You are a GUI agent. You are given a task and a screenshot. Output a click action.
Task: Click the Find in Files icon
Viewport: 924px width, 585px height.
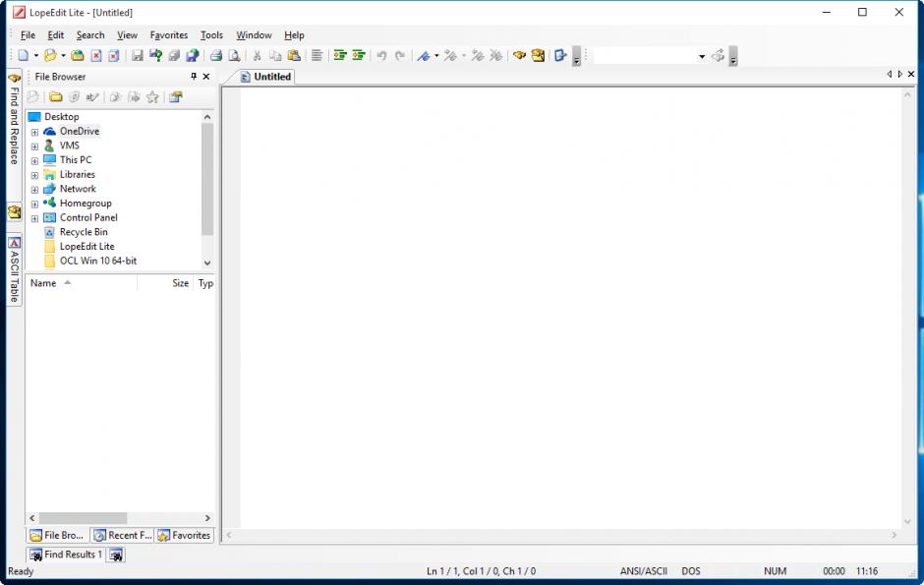(x=538, y=55)
